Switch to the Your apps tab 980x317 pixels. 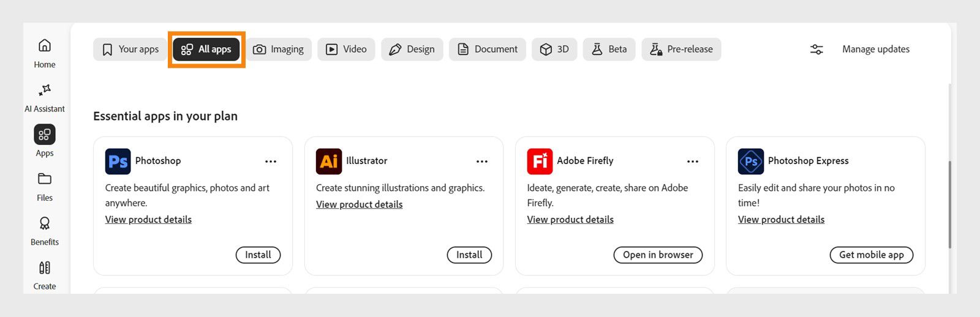coord(130,50)
